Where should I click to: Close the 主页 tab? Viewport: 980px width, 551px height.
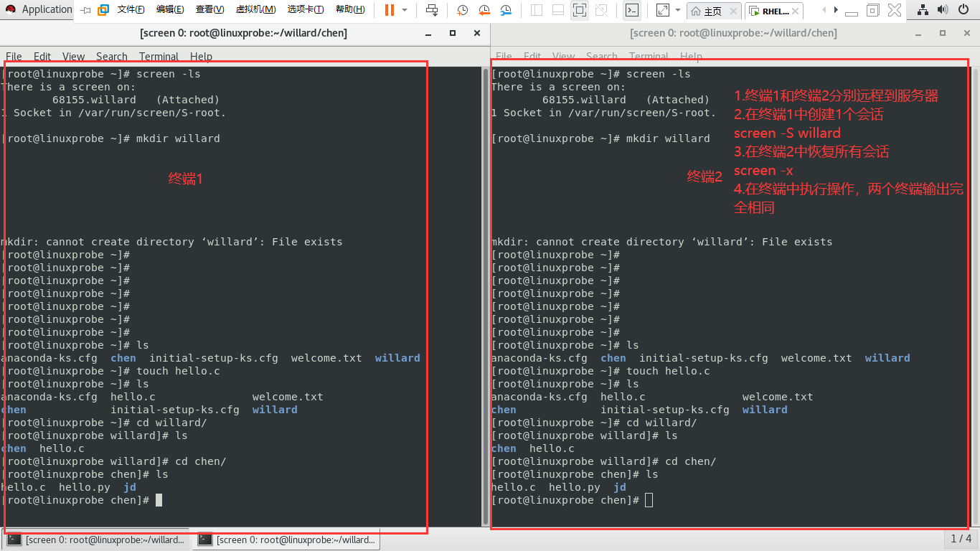click(733, 11)
